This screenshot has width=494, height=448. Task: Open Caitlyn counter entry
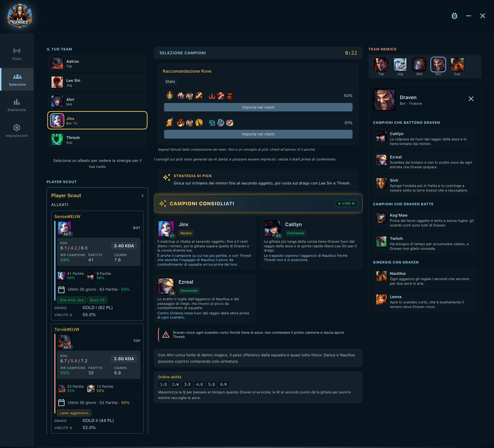coord(425,139)
